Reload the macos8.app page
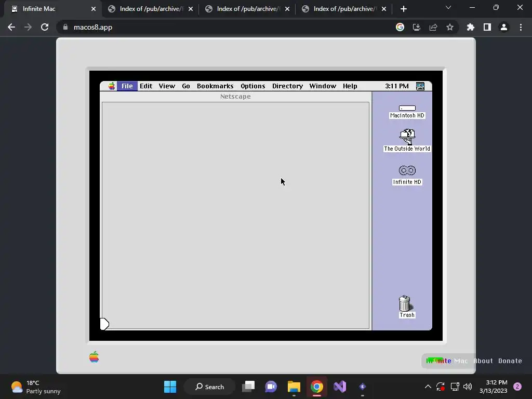This screenshot has width=532, height=399. tap(45, 27)
